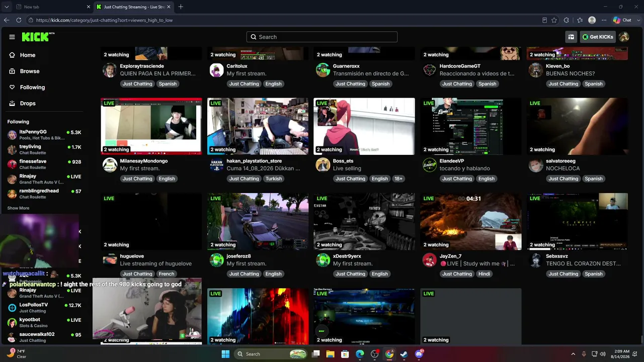This screenshot has width=644, height=362.
Task: Open ItsPennyGG in the following list
Action: point(44,135)
